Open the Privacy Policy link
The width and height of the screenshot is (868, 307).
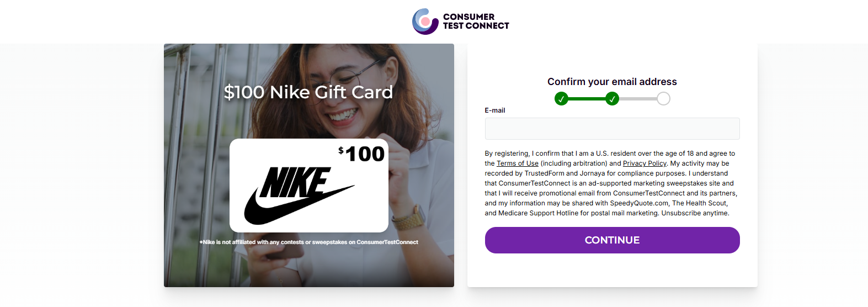tap(645, 163)
